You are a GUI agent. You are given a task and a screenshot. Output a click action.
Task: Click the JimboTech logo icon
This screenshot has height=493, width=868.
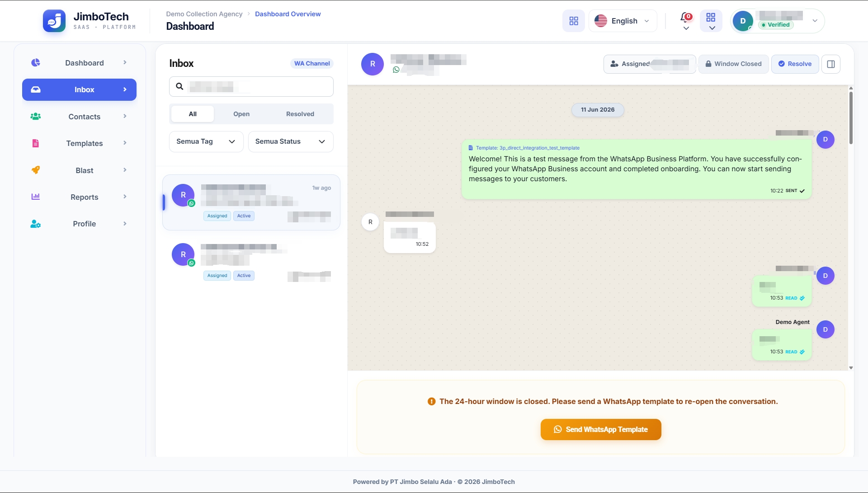pyautogui.click(x=54, y=21)
